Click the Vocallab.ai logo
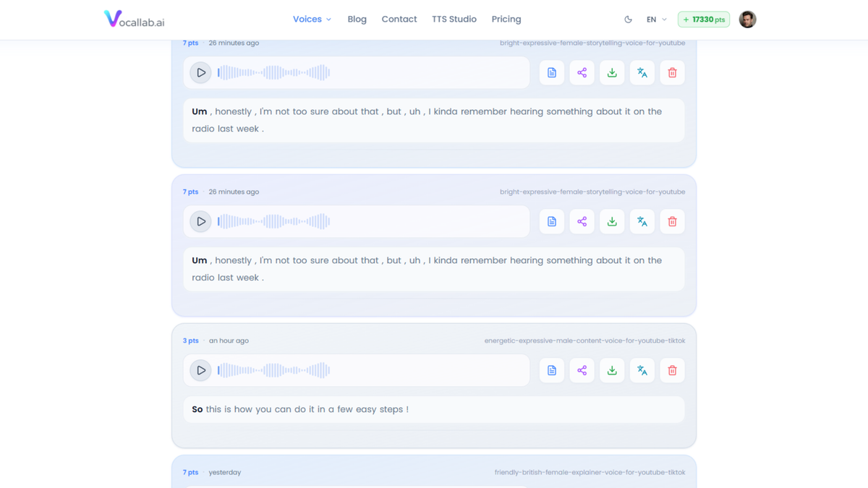The height and width of the screenshot is (488, 868). pyautogui.click(x=135, y=20)
